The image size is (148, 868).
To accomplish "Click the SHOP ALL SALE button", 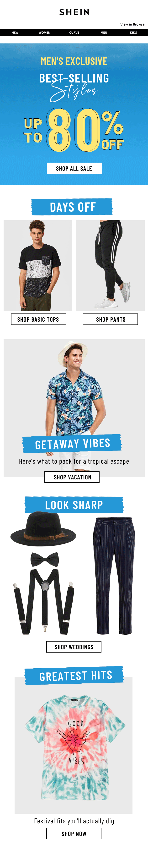I will [74, 169].
